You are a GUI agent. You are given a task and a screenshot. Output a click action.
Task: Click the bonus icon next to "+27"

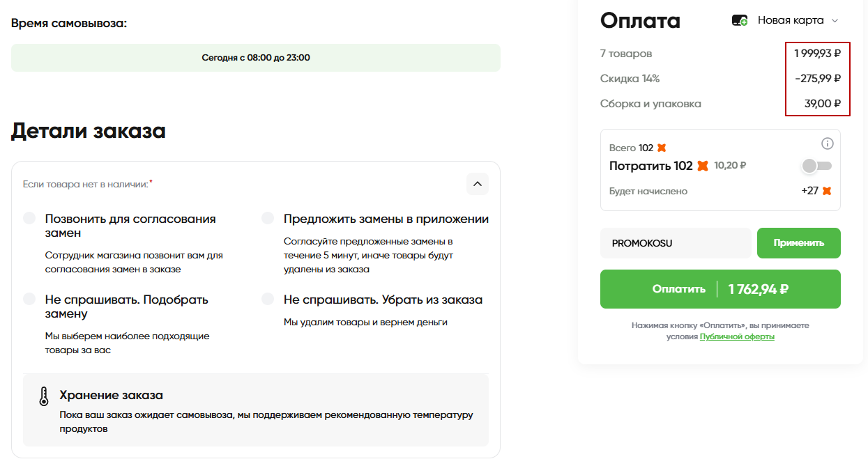[827, 191]
